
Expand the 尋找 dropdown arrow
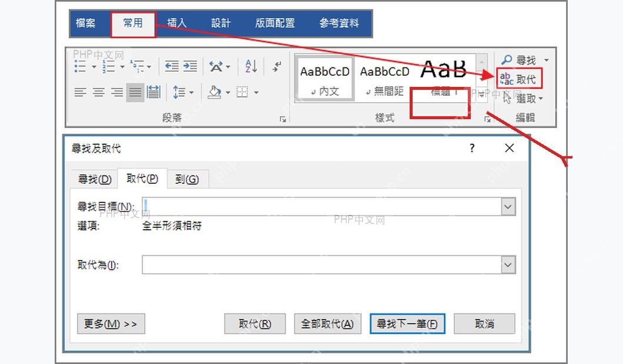point(547,60)
